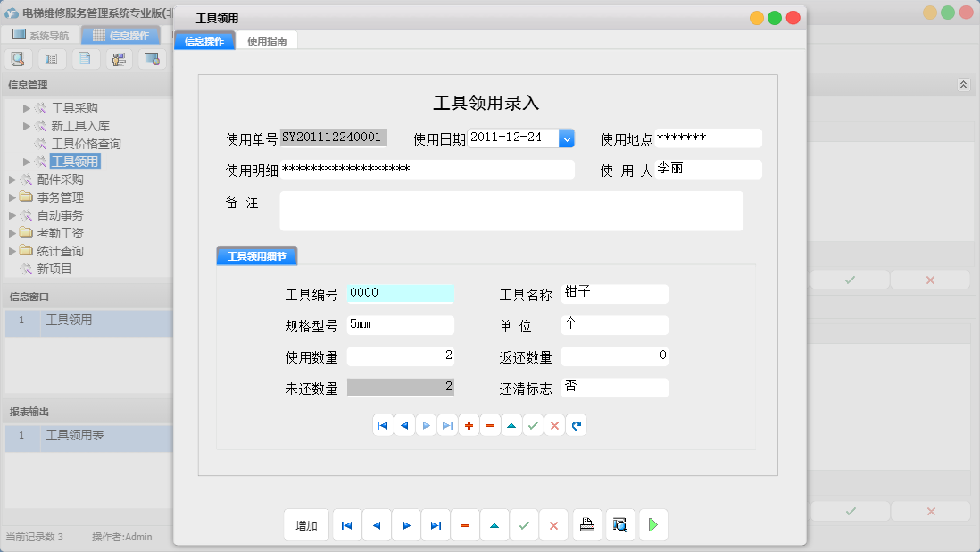Click the green run arrow at bottom toolbar
This screenshot has width=980, height=552.
click(652, 525)
